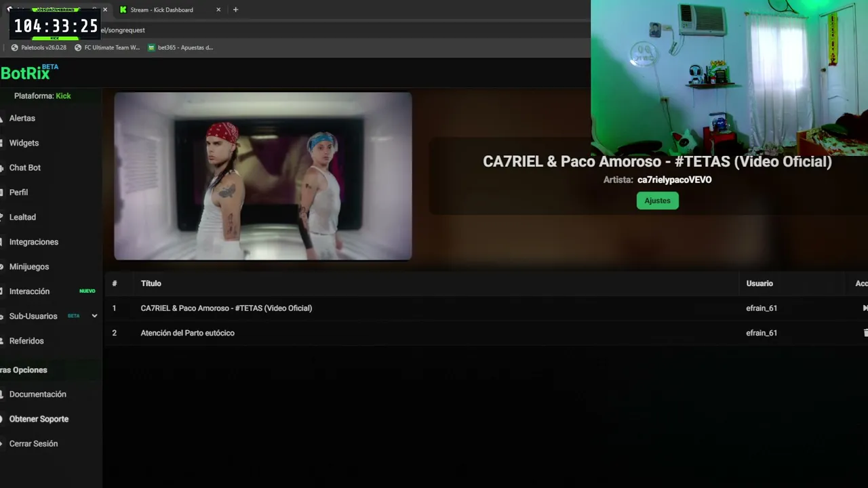
Task: Open the FC Ultimate Team bookmark
Action: click(107, 47)
